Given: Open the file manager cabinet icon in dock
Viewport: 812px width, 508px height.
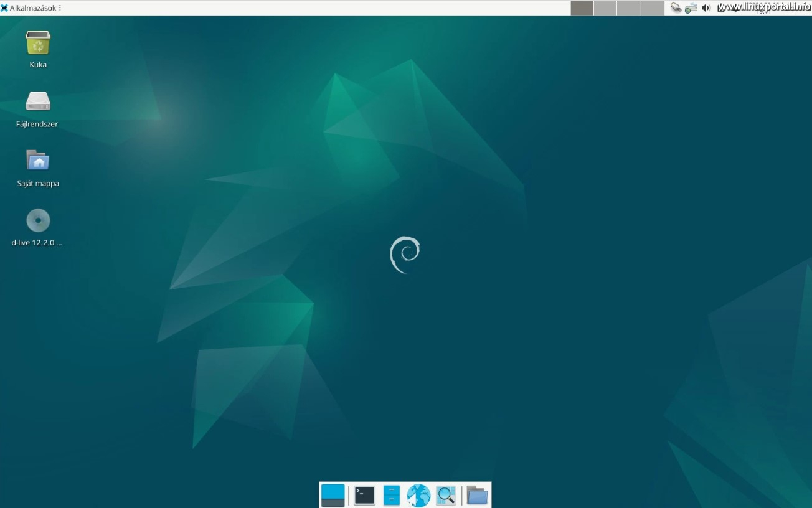Looking at the screenshot, I should pyautogui.click(x=392, y=496).
